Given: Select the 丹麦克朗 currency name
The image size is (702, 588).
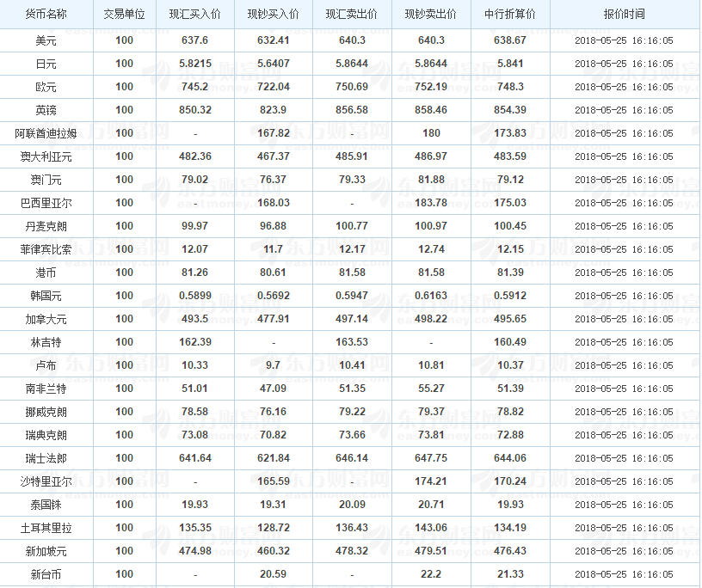Looking at the screenshot, I should coord(46,226).
